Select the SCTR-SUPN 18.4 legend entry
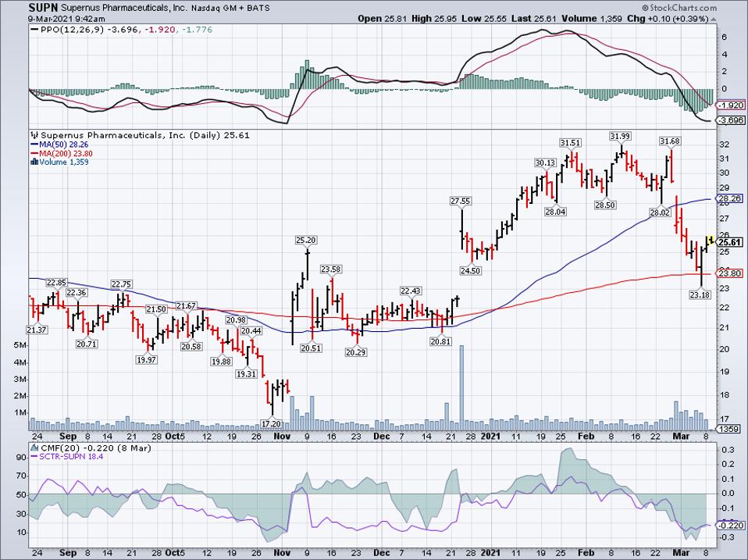The image size is (748, 560). point(71,456)
